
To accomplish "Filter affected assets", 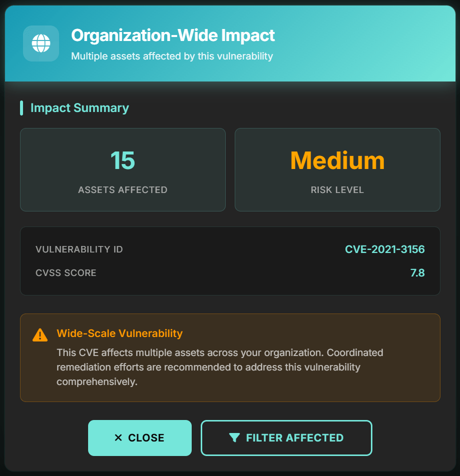I will 286,438.
